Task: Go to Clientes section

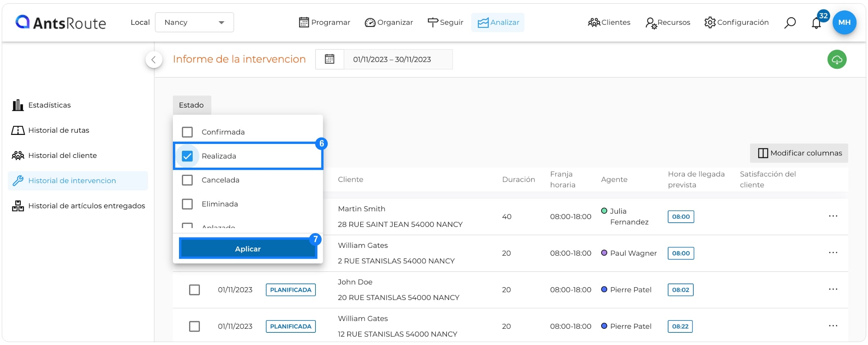Action: 609,22
